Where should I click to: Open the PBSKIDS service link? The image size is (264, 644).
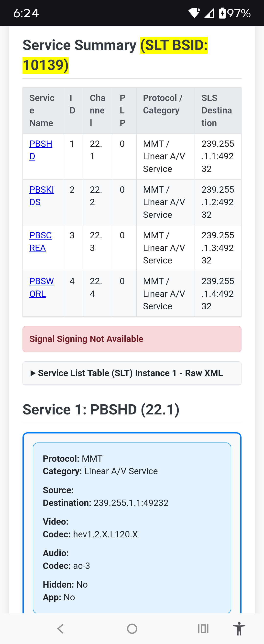coord(42,196)
